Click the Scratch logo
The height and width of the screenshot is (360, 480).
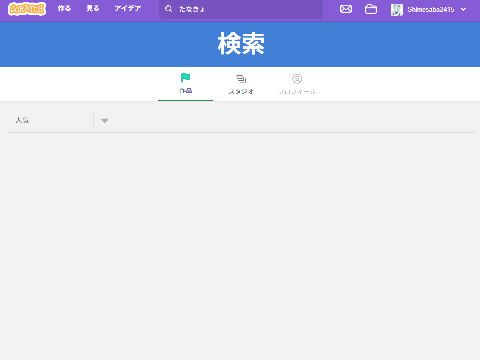pyautogui.click(x=27, y=9)
